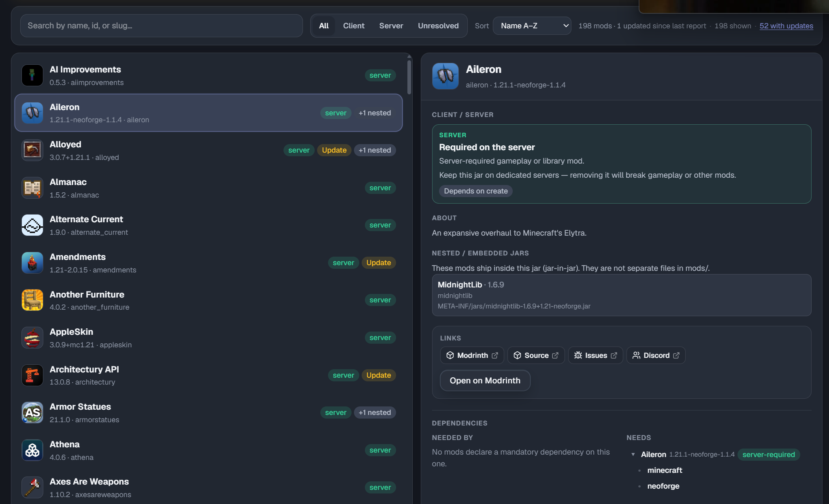Click the +1 nested badge on Alloyed

pyautogui.click(x=375, y=150)
